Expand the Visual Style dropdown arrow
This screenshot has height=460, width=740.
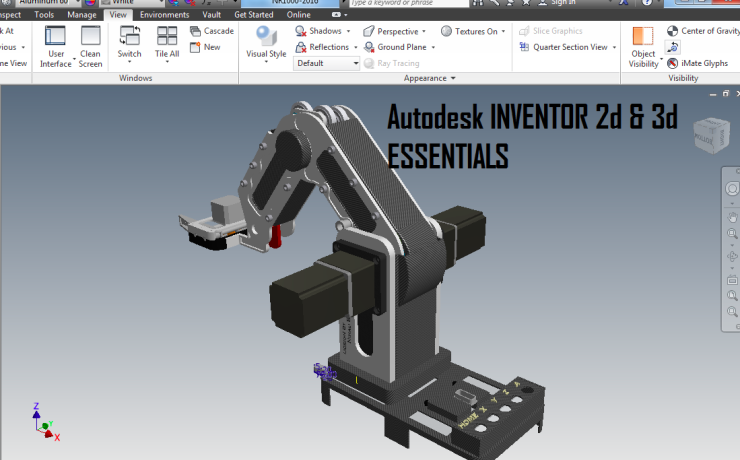point(266,62)
